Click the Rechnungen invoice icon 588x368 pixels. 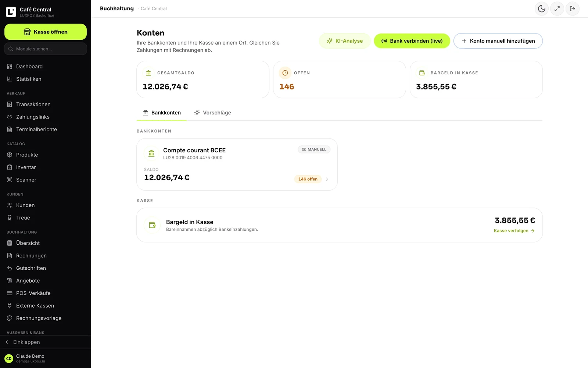(x=10, y=255)
